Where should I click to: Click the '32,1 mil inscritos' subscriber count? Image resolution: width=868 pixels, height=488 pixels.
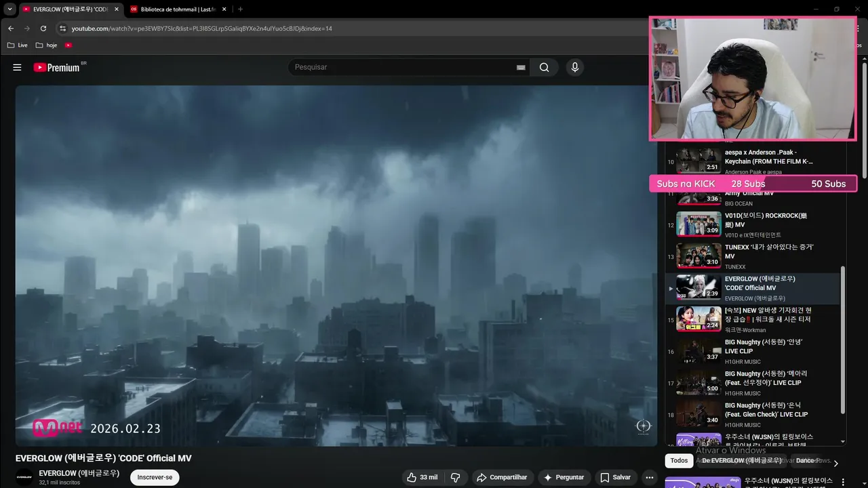60,483
